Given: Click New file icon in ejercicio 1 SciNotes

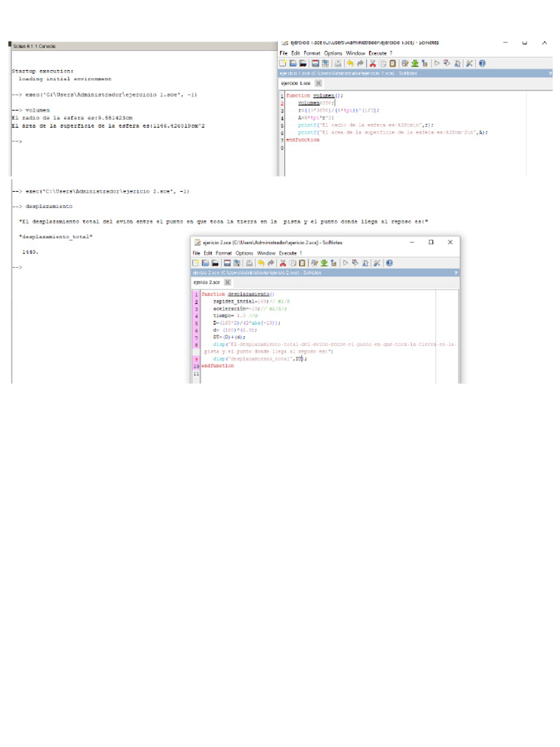Looking at the screenshot, I should tap(284, 63).
